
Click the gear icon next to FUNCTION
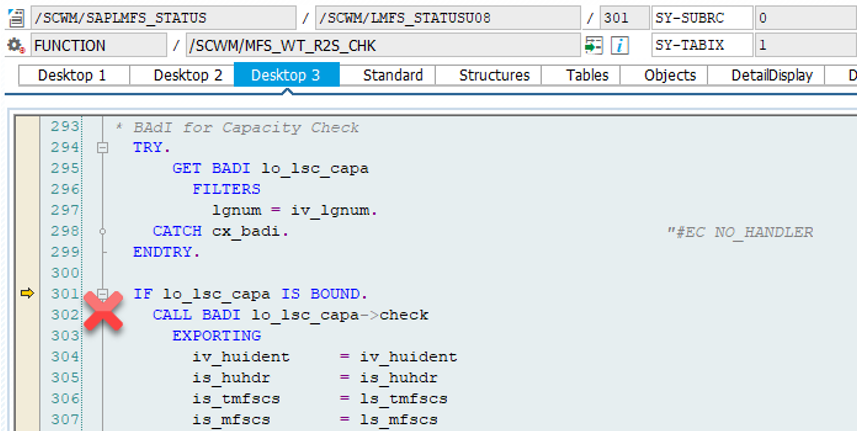(x=16, y=45)
